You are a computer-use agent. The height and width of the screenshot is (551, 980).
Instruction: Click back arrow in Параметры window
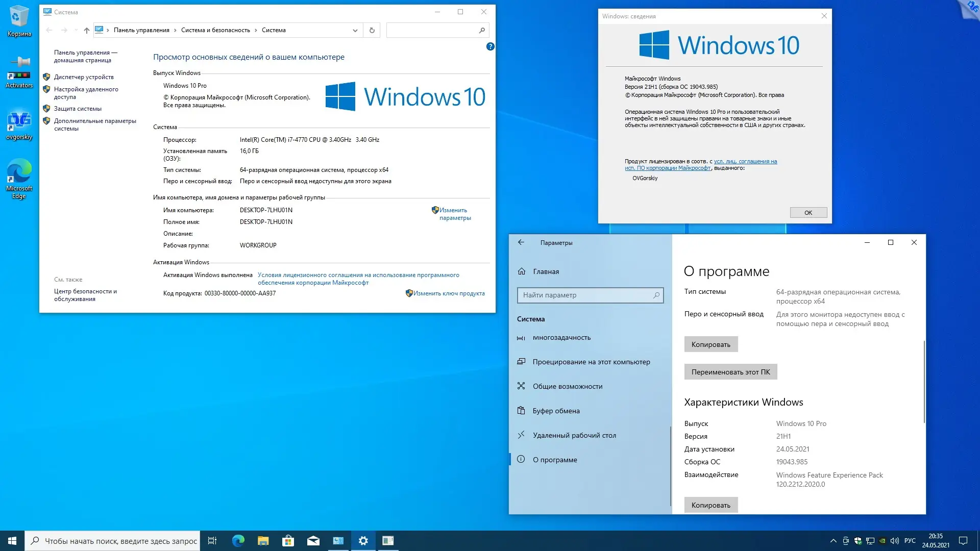[521, 242]
